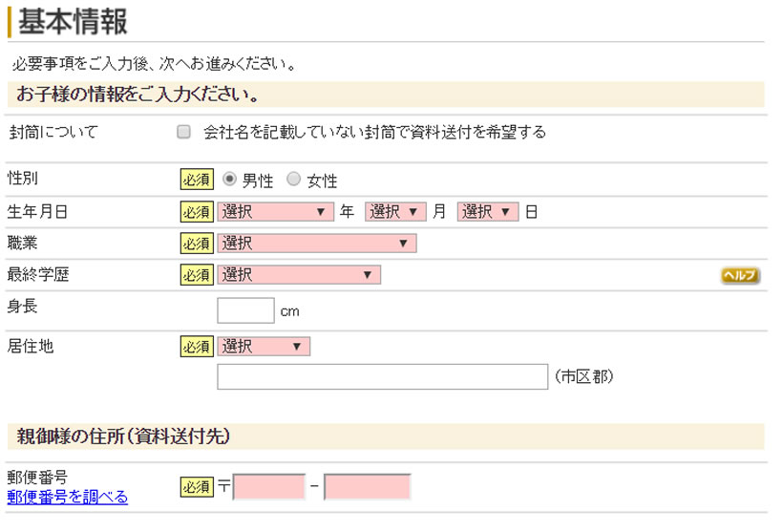Open the birth day dropdown
This screenshot has width=783, height=532.
(x=487, y=212)
